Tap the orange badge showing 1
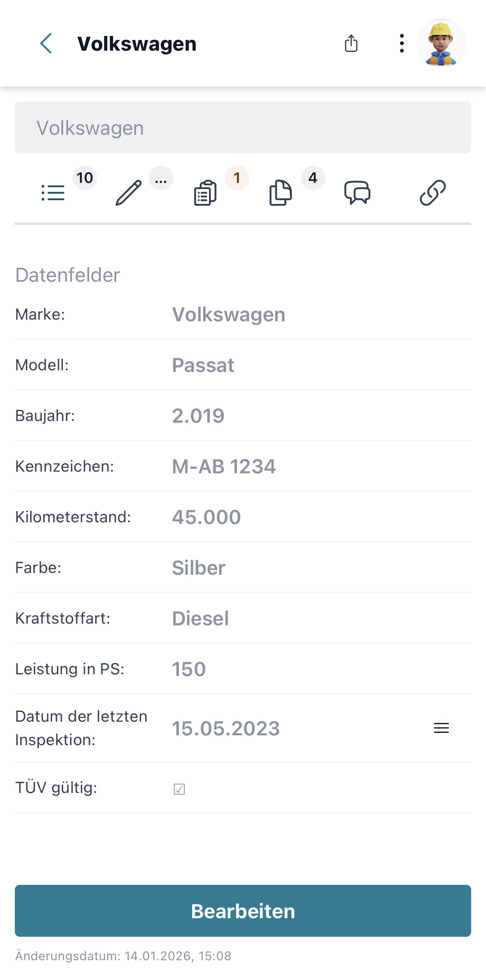 point(237,178)
